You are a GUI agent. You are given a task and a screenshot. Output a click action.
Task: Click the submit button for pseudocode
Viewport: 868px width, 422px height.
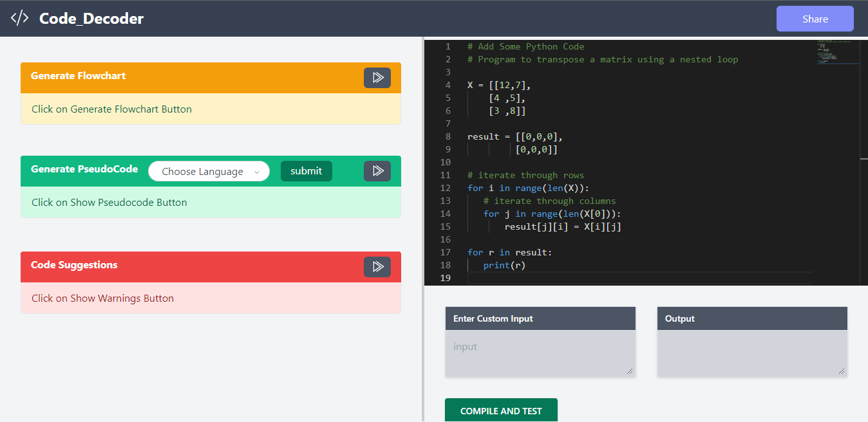tap(306, 171)
